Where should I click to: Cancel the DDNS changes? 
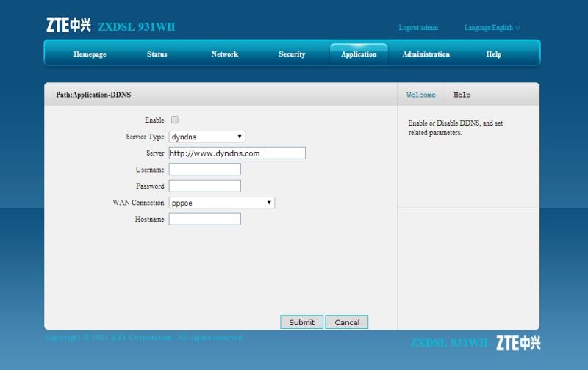pos(347,322)
